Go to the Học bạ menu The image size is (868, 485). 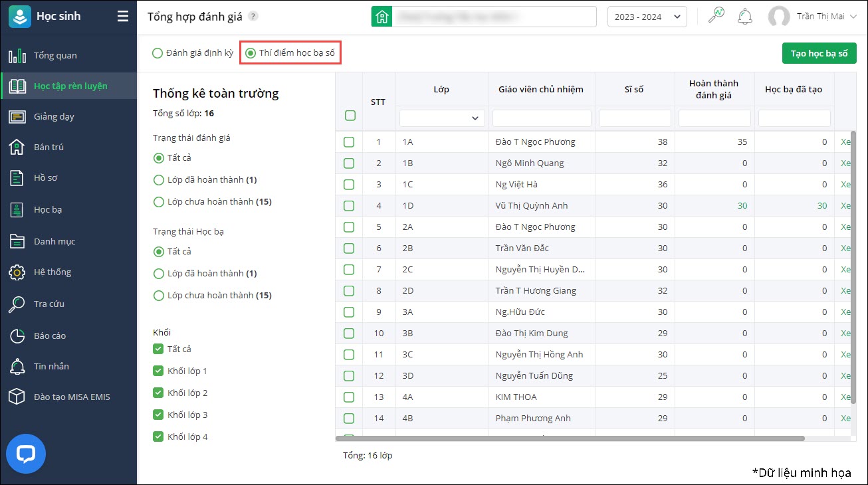[48, 209]
